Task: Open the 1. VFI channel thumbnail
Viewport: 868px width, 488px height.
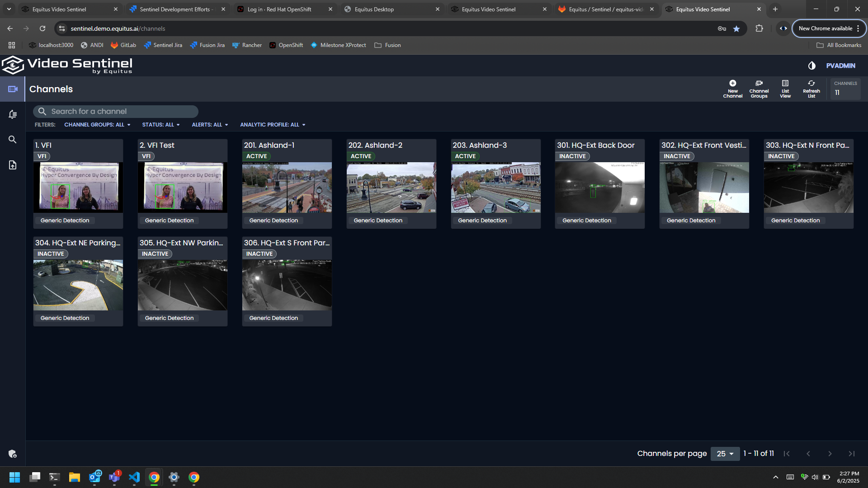Action: (78, 188)
